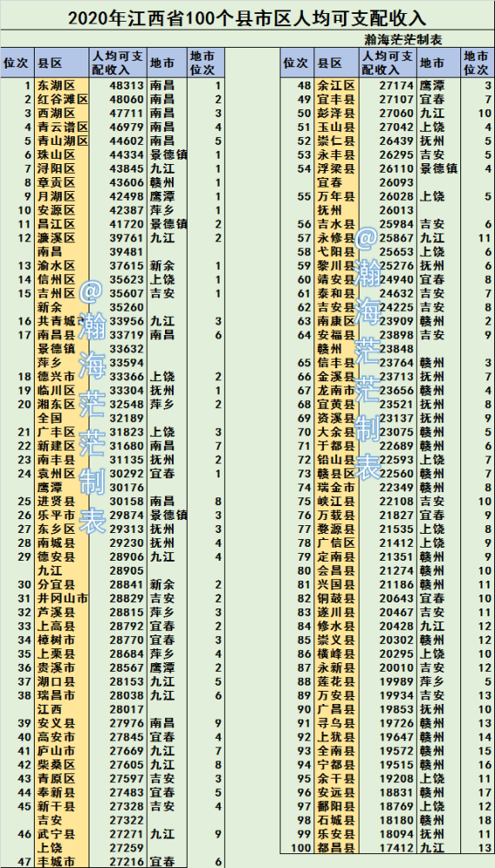This screenshot has width=495, height=868.
Task: Select the cell "兴国县"
Action: pos(335,584)
